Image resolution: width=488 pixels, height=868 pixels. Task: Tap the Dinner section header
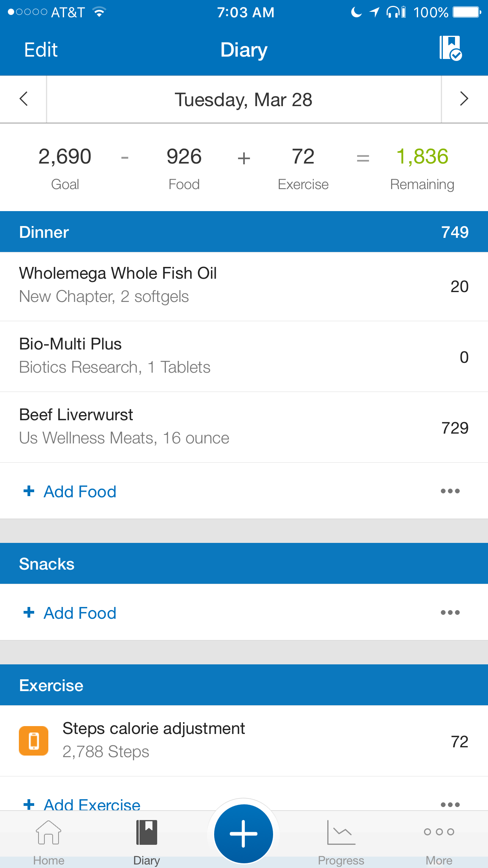click(244, 232)
